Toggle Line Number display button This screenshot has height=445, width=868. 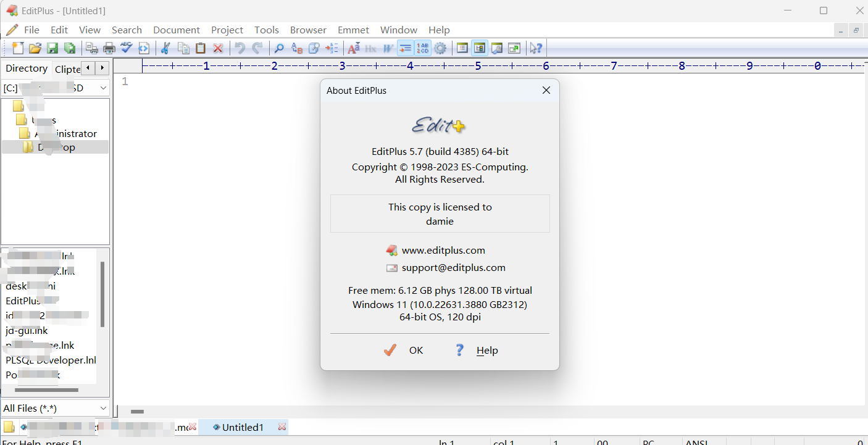(x=423, y=48)
